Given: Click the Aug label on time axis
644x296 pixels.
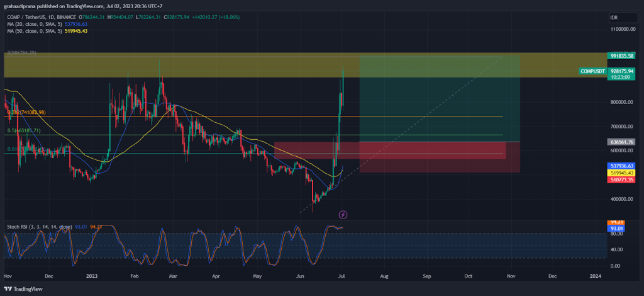Looking at the screenshot, I should 384,276.
